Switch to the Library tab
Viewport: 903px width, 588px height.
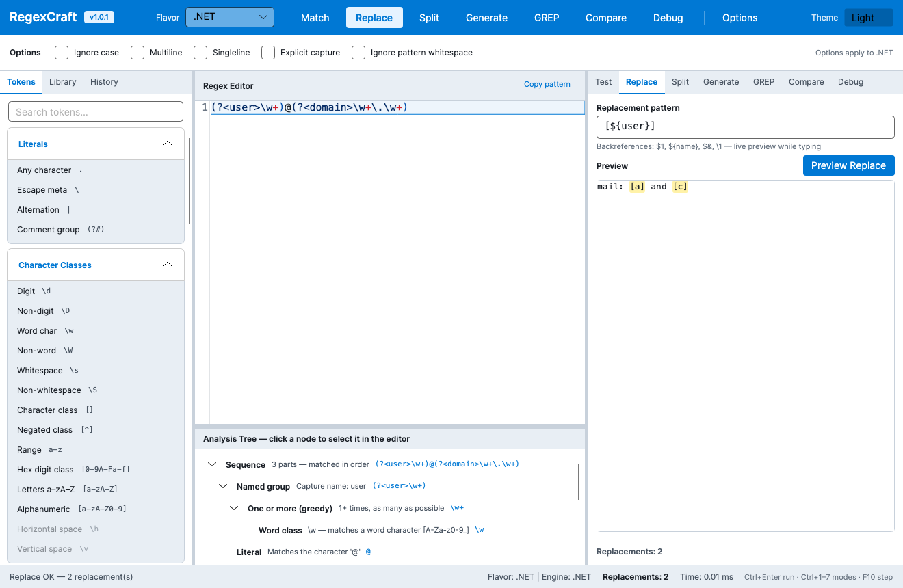point(63,82)
